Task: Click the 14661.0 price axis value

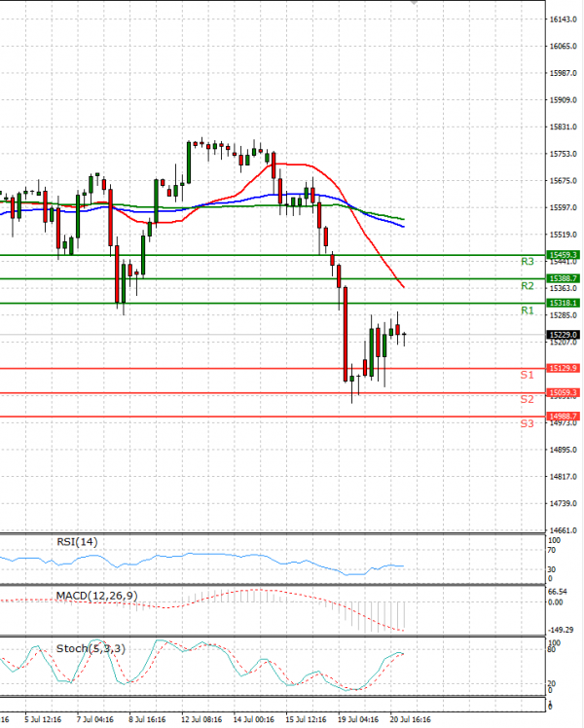Action: [x=564, y=530]
